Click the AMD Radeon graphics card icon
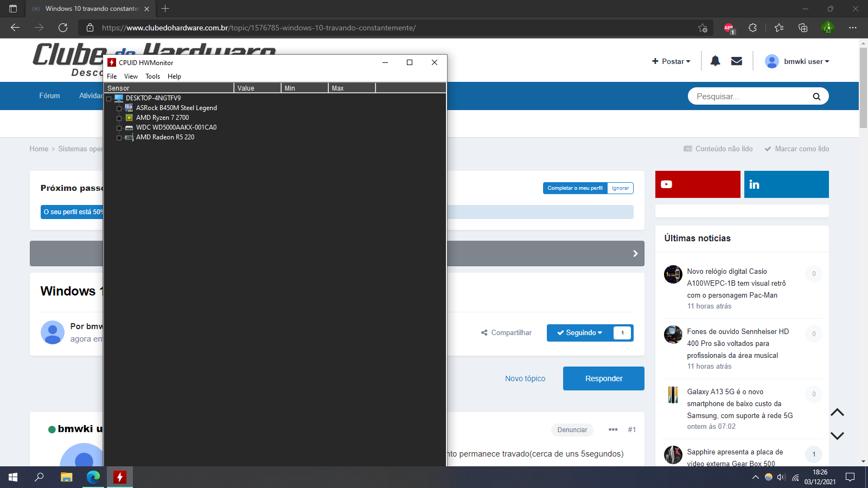 point(129,138)
